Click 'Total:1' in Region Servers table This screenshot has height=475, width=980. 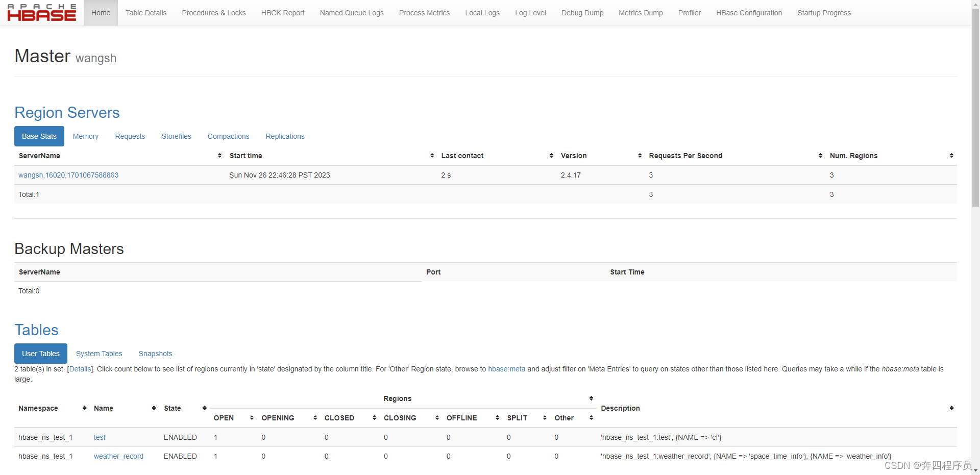click(29, 194)
